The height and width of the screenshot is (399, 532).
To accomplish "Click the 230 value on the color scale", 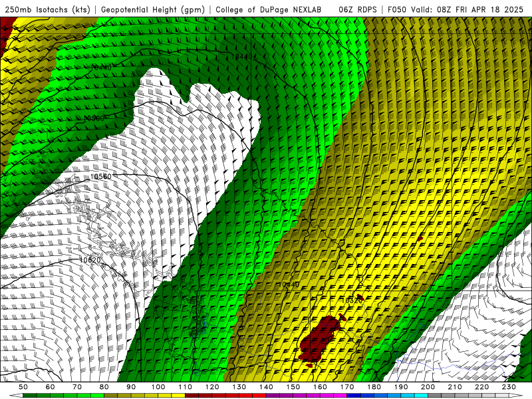I will pyautogui.click(x=509, y=387).
